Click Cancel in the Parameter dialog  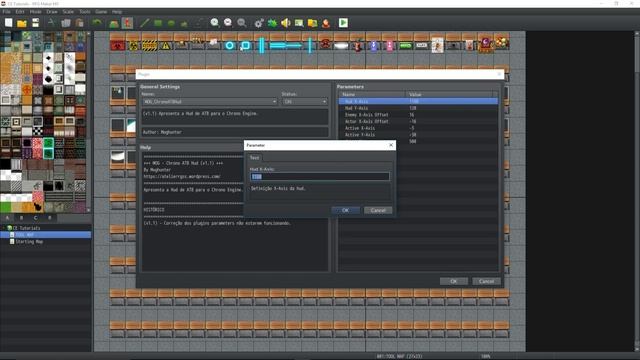tap(378, 210)
